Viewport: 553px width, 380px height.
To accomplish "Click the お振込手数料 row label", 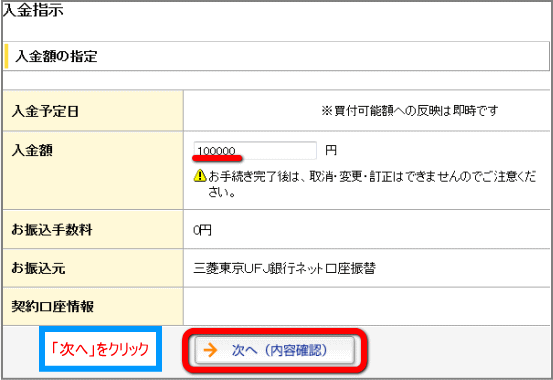I will click(x=52, y=230).
